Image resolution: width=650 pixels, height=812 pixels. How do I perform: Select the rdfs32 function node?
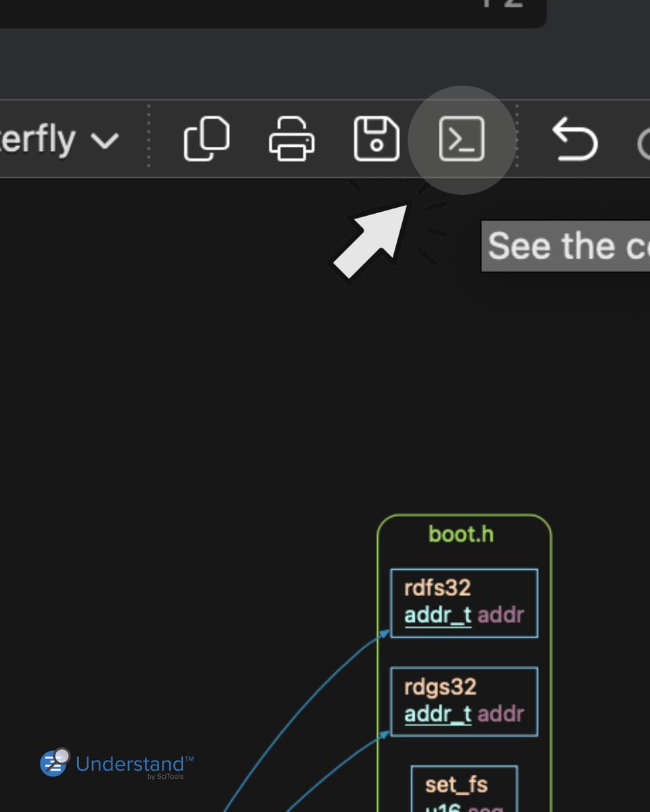point(463,602)
